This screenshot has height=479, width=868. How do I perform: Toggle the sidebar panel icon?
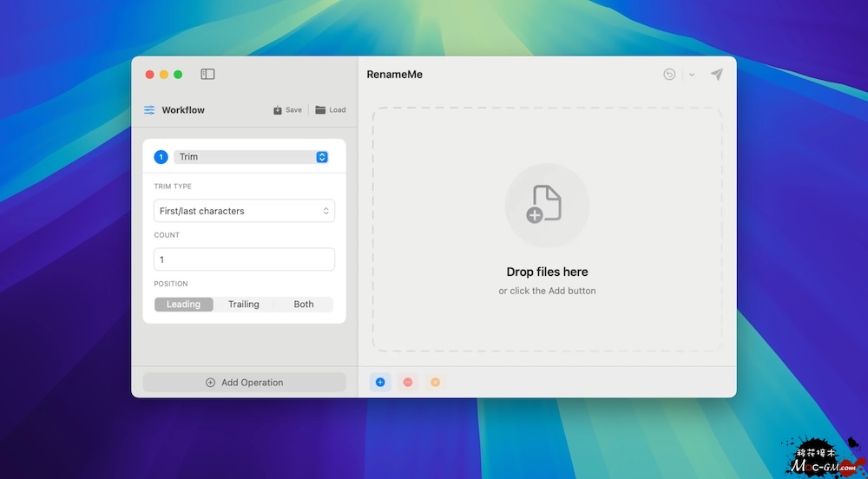(207, 75)
